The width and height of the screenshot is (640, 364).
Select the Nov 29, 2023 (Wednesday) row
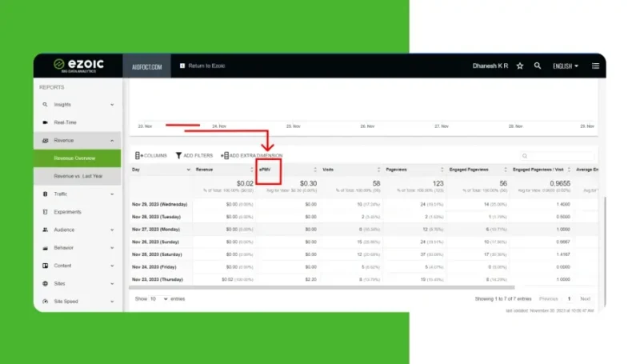coord(364,204)
